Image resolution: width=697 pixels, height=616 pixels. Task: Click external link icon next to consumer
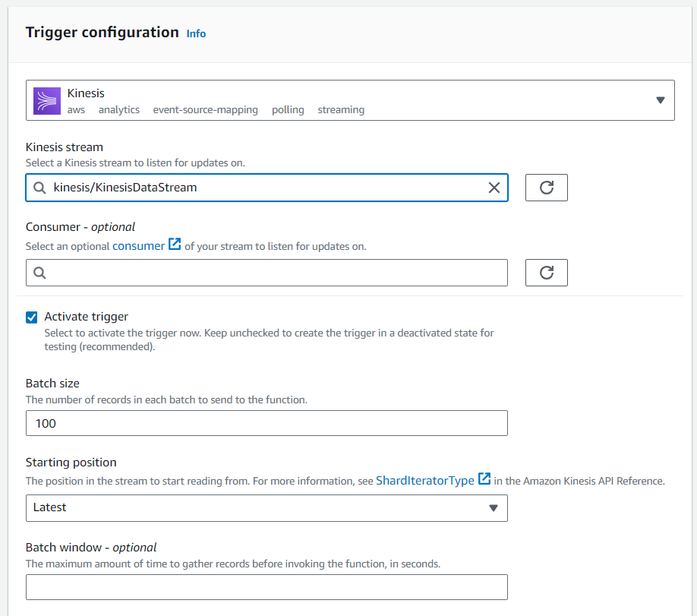tap(175, 244)
